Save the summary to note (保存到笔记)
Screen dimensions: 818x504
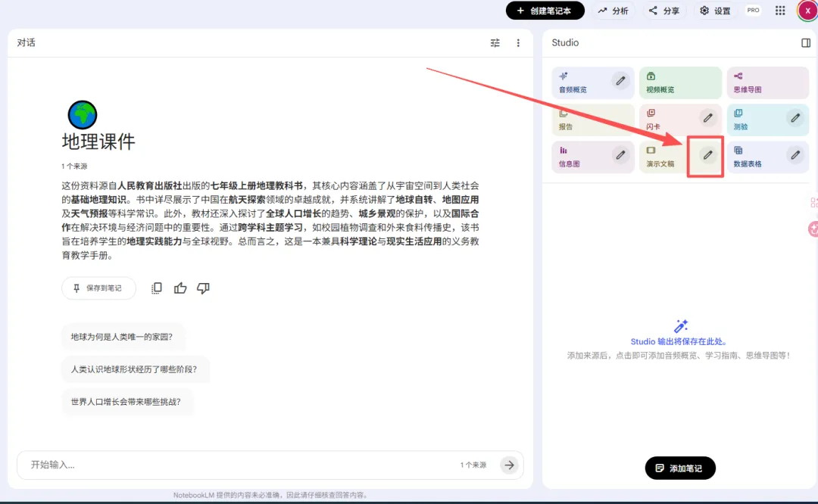98,288
